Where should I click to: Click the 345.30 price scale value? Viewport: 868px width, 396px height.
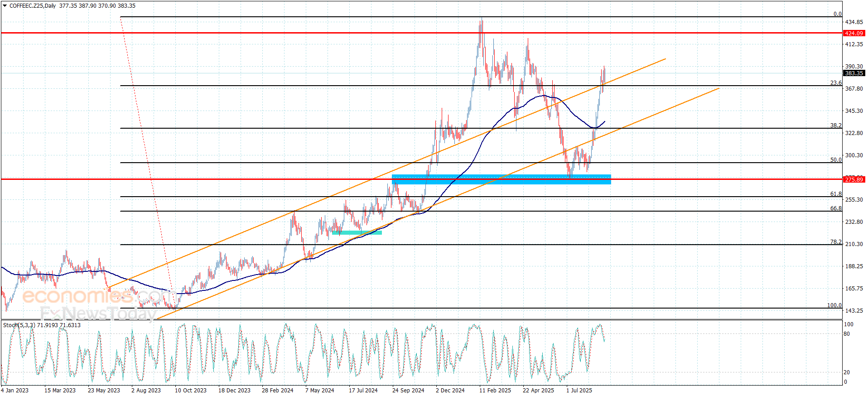pyautogui.click(x=854, y=111)
